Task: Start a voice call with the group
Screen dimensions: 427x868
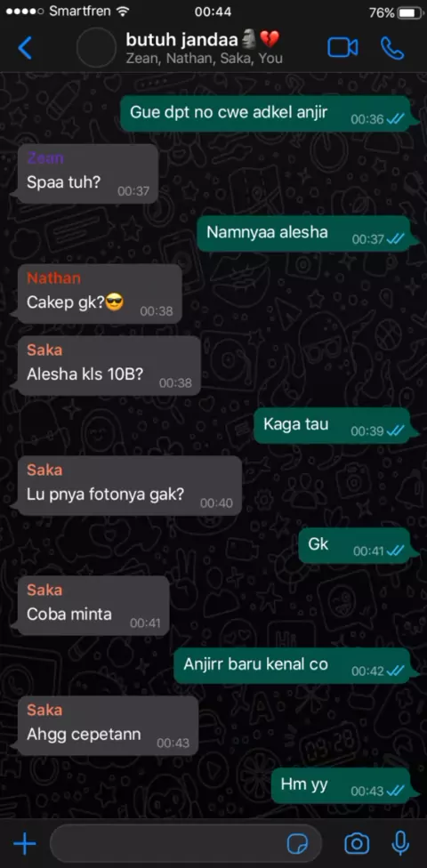Action: pyautogui.click(x=392, y=48)
